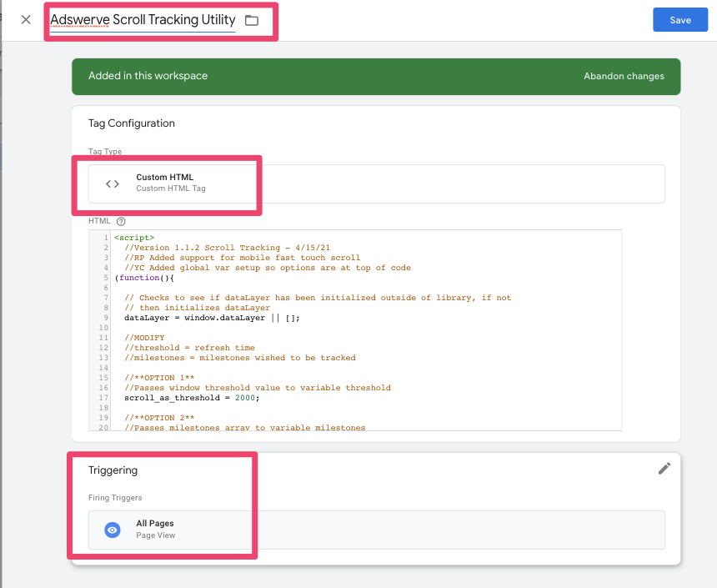This screenshot has width=717, height=588.
Task: Open the HTML help question mark
Action: pyautogui.click(x=121, y=222)
